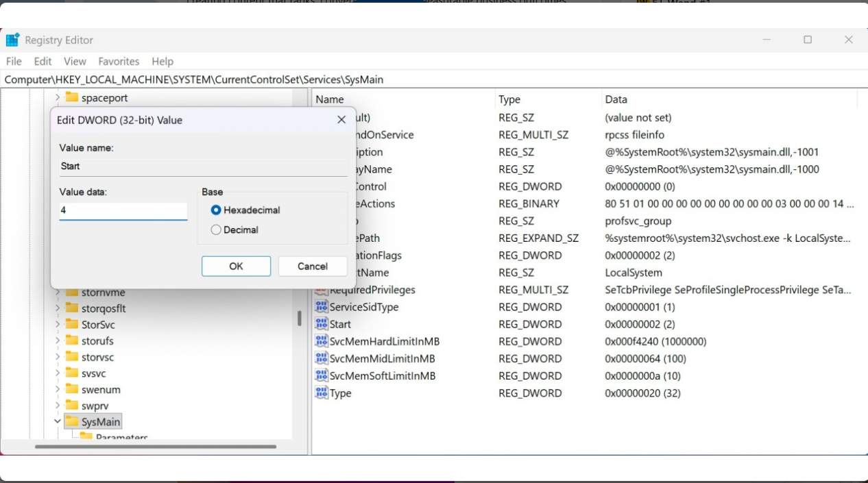The height and width of the screenshot is (483, 868).
Task: Click the RequiredPrivileges value icon
Action: tap(322, 290)
